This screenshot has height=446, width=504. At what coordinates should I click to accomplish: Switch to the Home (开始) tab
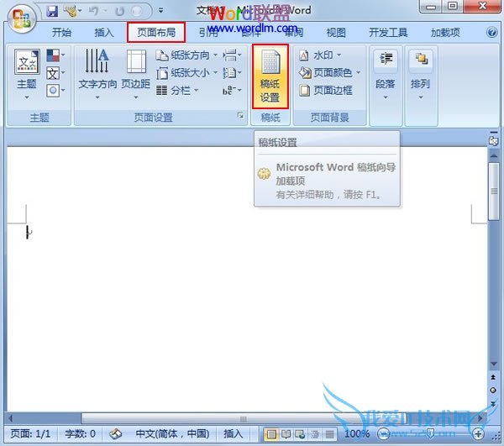[61, 33]
